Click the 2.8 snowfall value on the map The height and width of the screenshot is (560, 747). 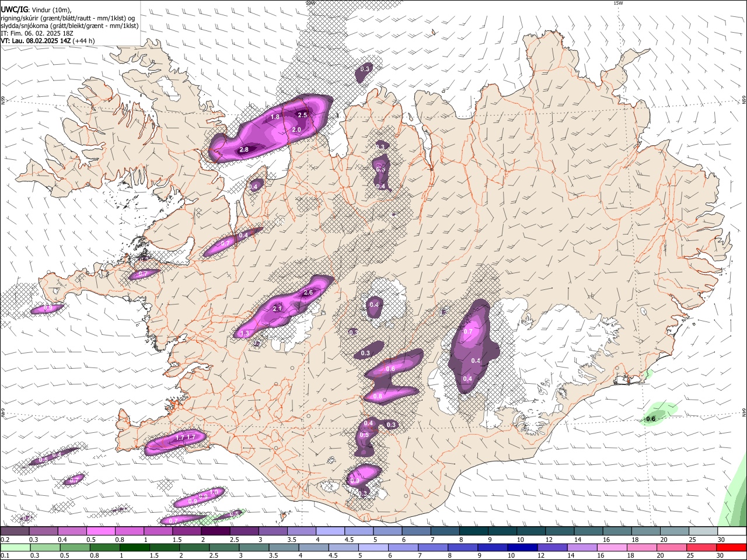(x=244, y=150)
